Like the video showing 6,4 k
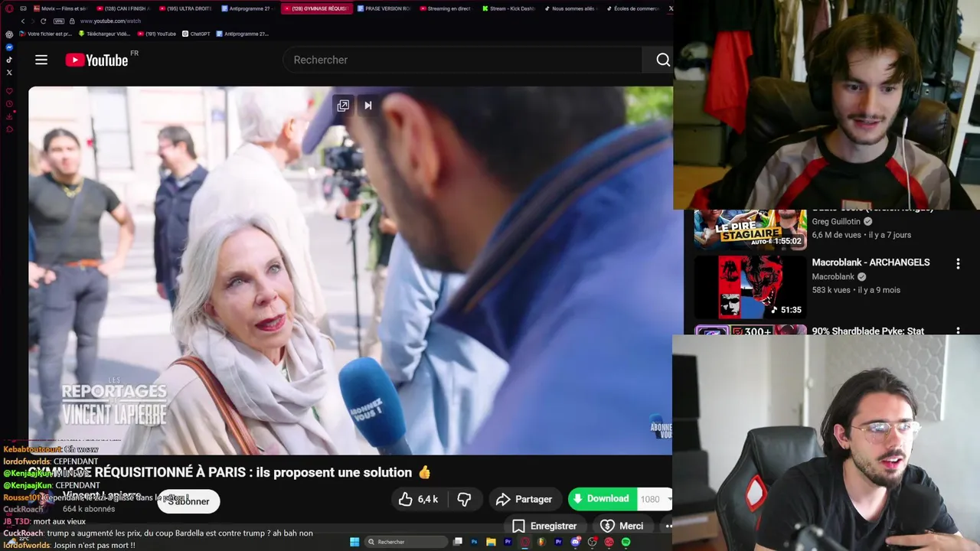 [418, 499]
